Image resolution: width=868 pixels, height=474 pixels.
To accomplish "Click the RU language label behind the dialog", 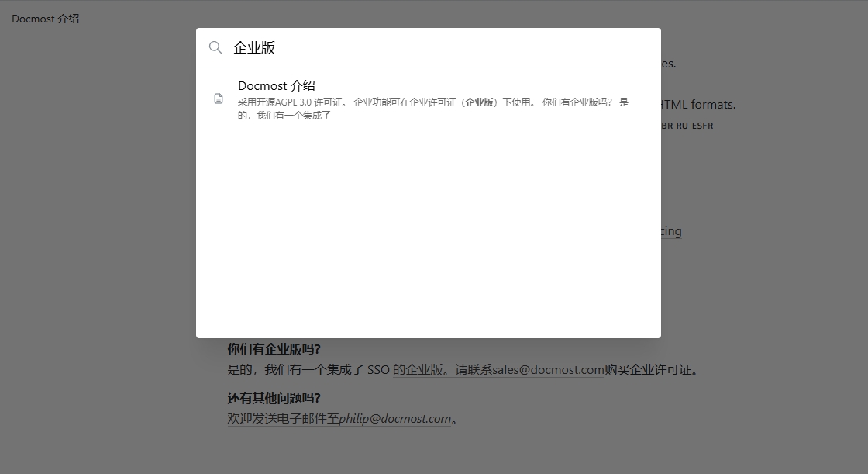I will (x=682, y=126).
